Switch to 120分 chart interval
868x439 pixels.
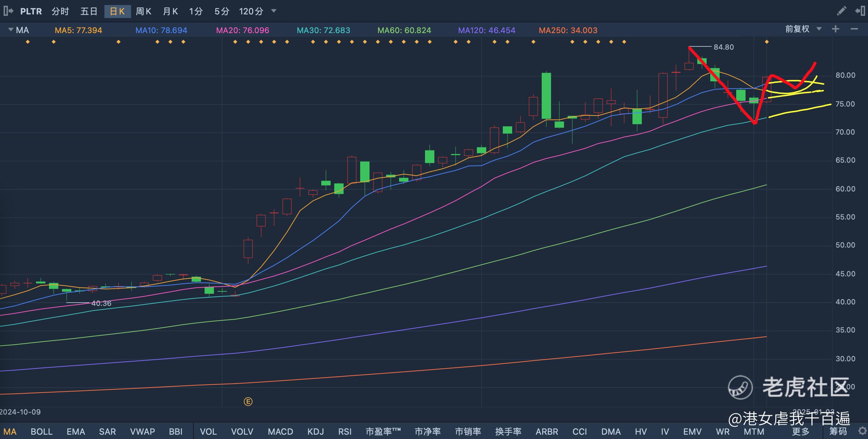[x=251, y=12]
